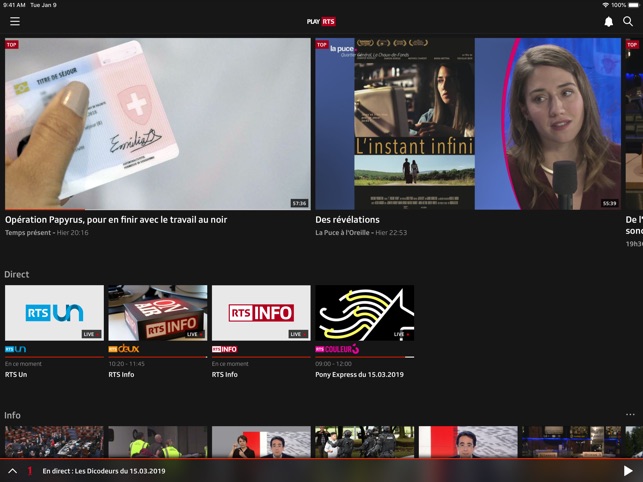Tap TOP badge on Des révélations
Image resolution: width=643 pixels, height=482 pixels.
322,45
